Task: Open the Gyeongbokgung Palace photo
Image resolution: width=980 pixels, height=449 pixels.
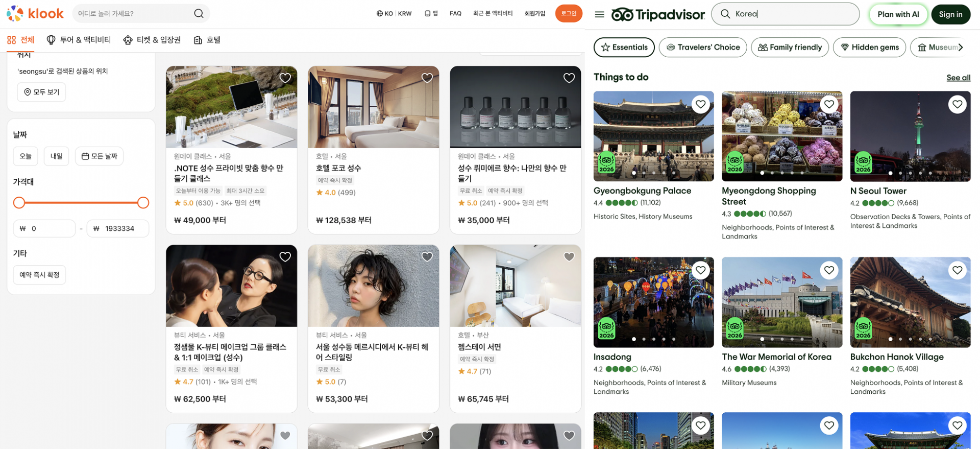Action: [654, 136]
